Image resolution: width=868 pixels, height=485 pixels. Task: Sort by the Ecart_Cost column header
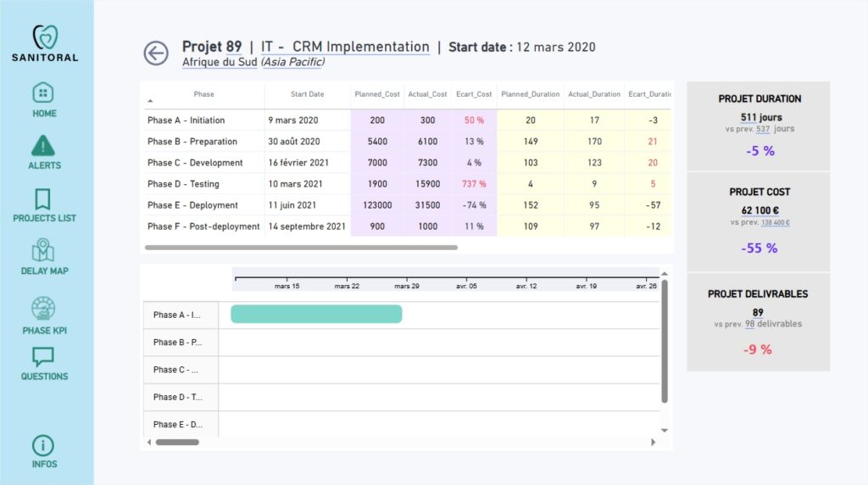point(474,94)
